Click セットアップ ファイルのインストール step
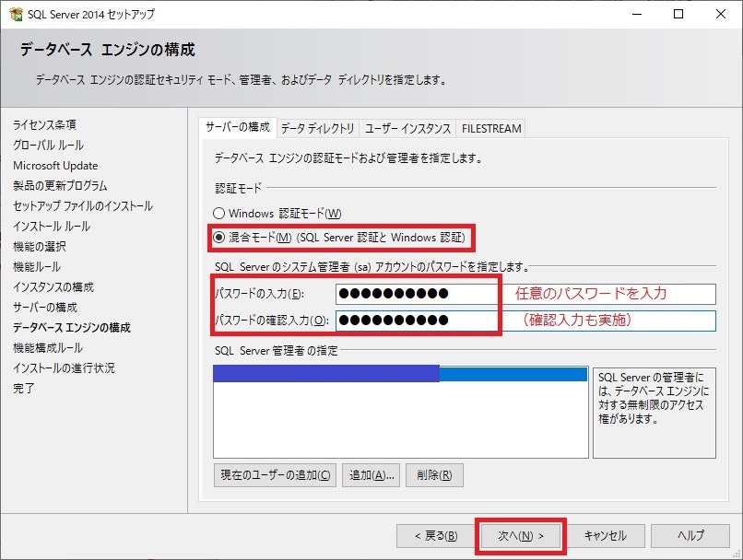 (83, 206)
